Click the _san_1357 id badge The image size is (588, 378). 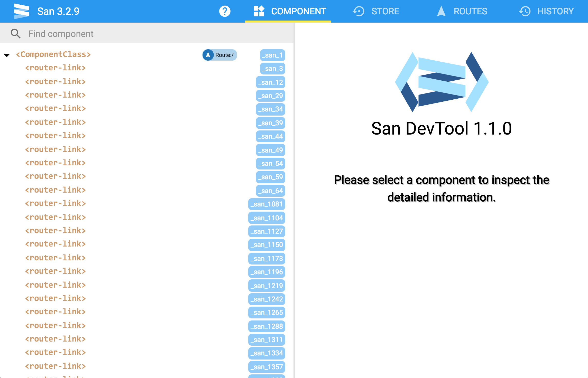[x=267, y=367]
